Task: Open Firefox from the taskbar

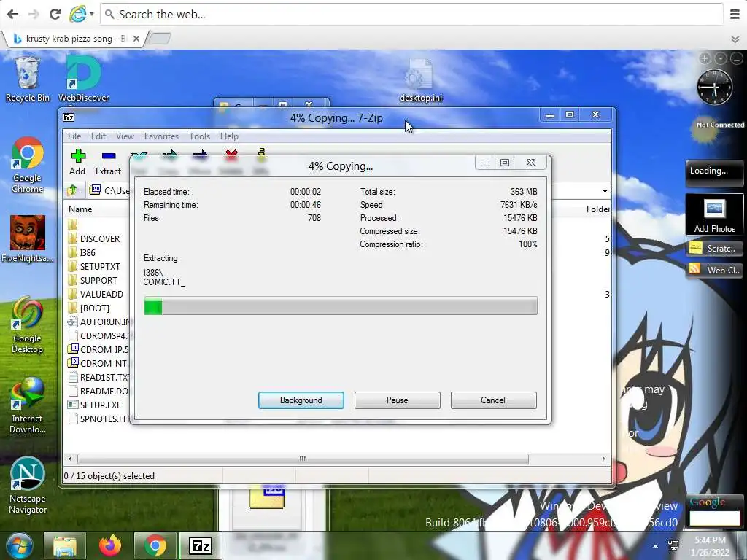Action: coord(110,545)
